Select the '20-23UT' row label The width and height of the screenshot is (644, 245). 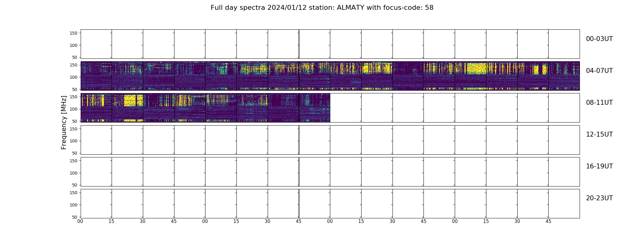[x=599, y=198]
